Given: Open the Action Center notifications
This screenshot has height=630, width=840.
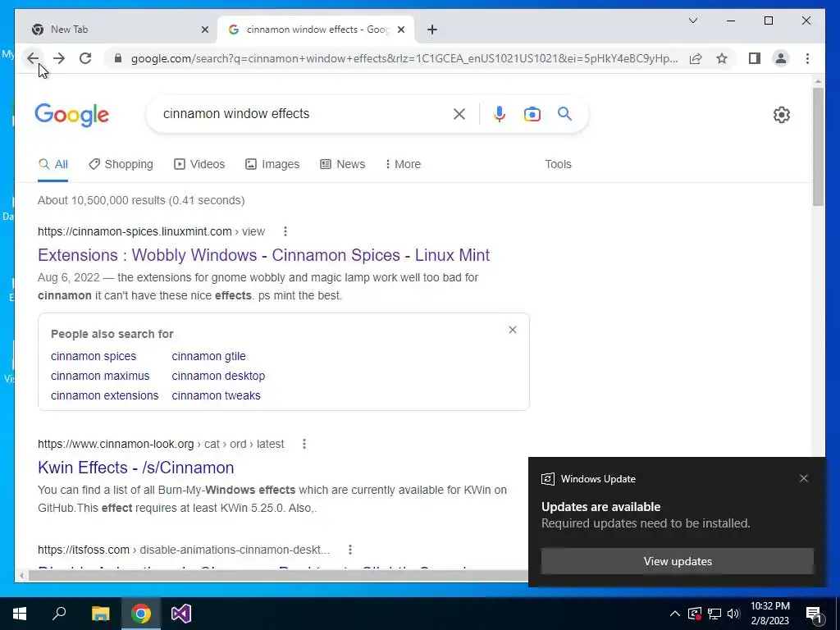Looking at the screenshot, I should pyautogui.click(x=813, y=614).
